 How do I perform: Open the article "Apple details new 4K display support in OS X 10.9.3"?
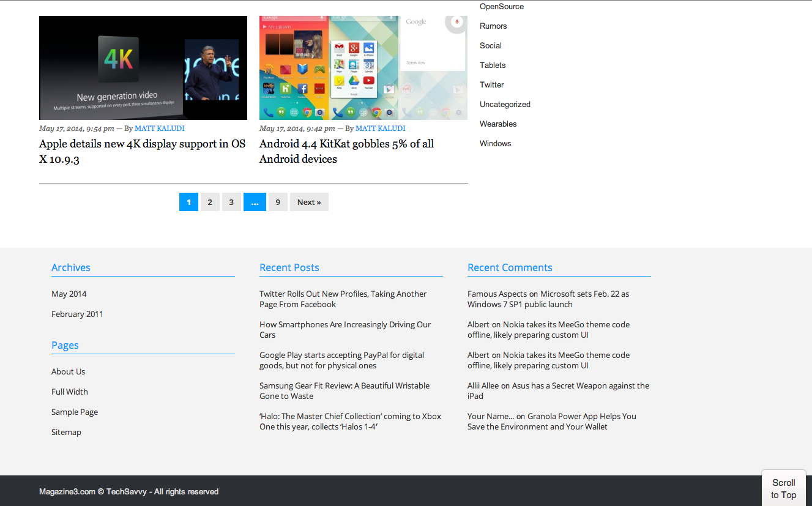(x=141, y=151)
